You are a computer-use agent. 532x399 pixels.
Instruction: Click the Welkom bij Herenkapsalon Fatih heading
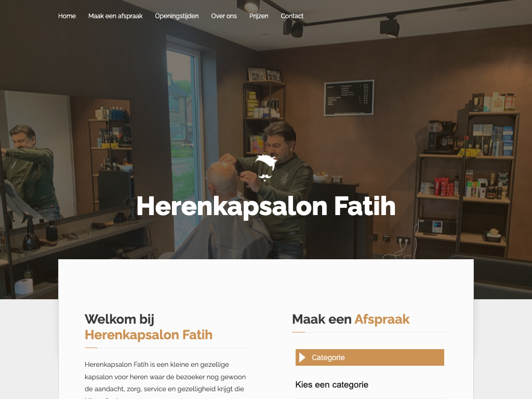(149, 327)
